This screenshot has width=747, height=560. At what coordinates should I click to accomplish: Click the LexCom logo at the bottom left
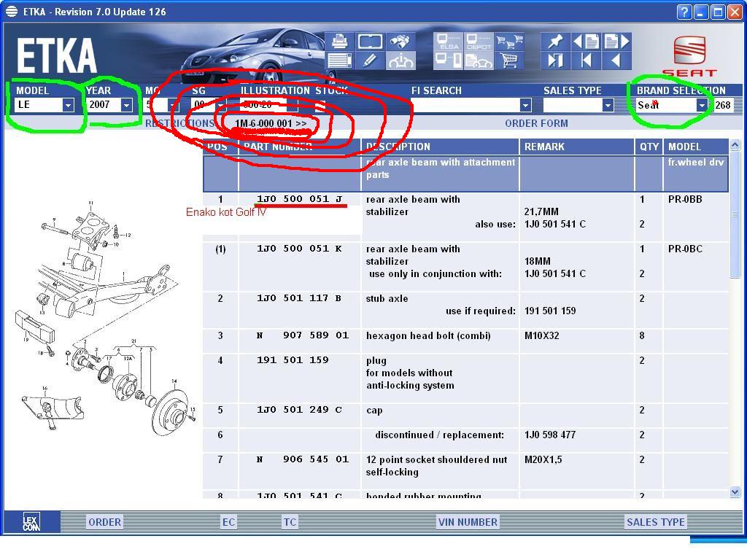(x=31, y=522)
